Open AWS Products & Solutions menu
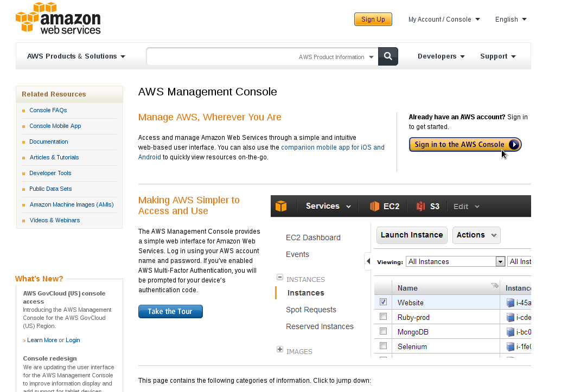The image size is (568, 392). 76,56
